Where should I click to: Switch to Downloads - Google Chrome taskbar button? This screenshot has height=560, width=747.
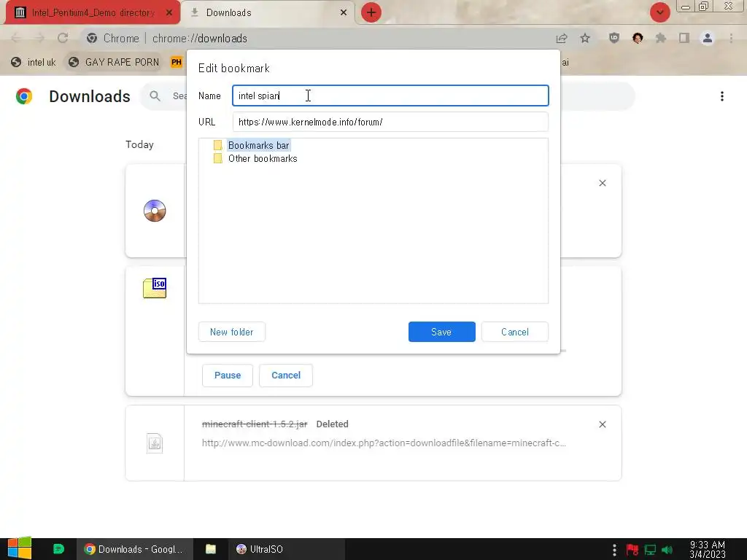pos(135,549)
